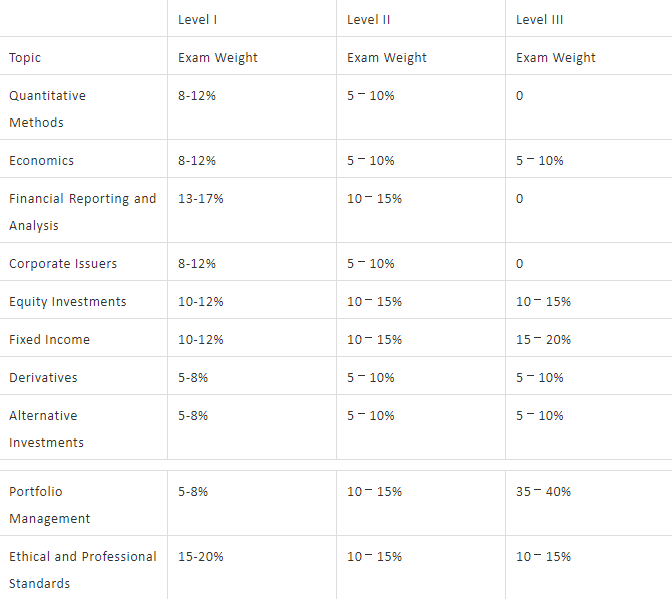This screenshot has height=599, width=672.
Task: Select Level II Exam Weight subheader
Action: [387, 58]
